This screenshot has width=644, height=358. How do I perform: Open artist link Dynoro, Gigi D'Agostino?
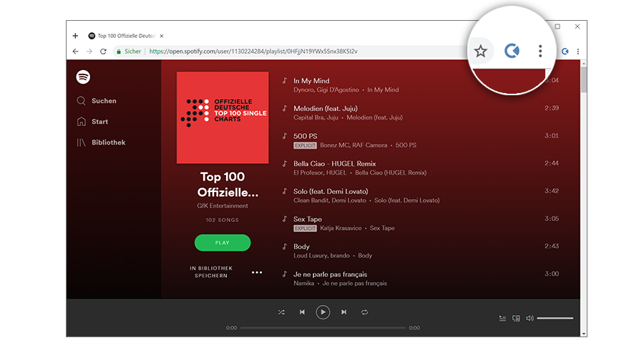[x=326, y=89]
